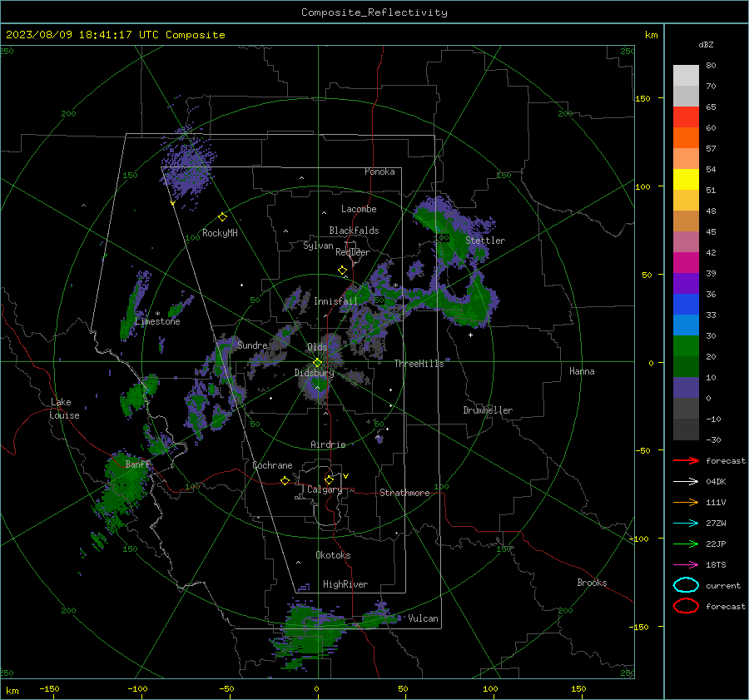Click the Okotoks city label
This screenshot has width=749, height=700.
tap(333, 555)
